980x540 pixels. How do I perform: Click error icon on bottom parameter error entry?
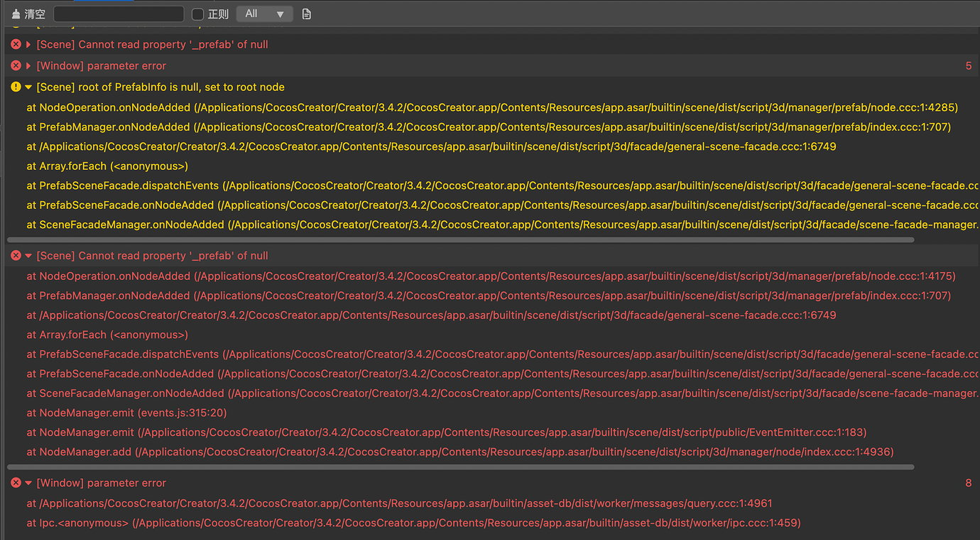tap(16, 483)
